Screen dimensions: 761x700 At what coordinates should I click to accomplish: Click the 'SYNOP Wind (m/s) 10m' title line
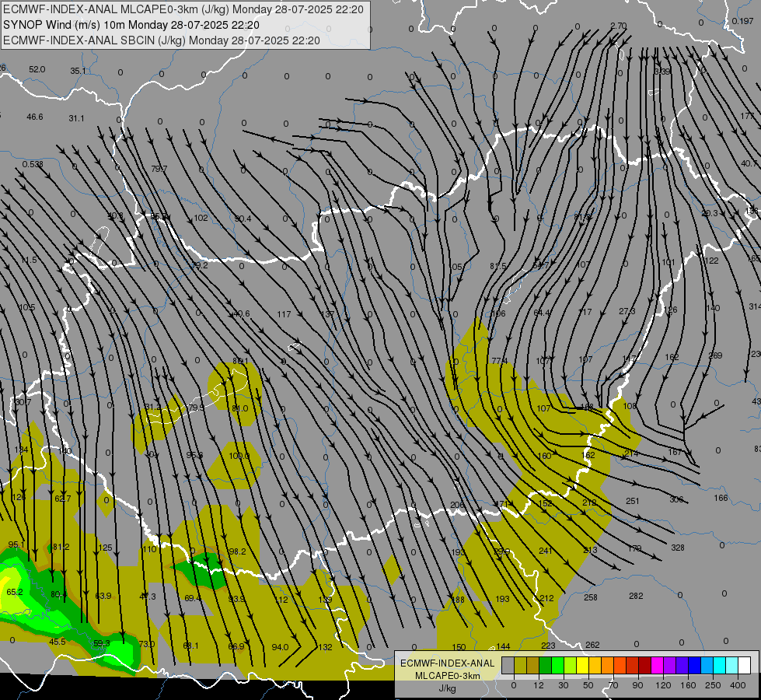point(131,25)
